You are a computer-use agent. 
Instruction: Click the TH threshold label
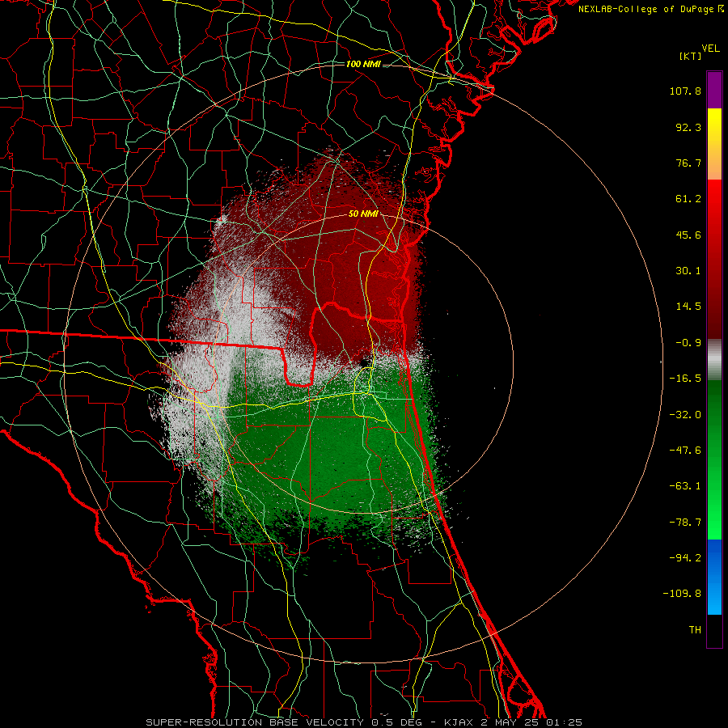tap(695, 630)
